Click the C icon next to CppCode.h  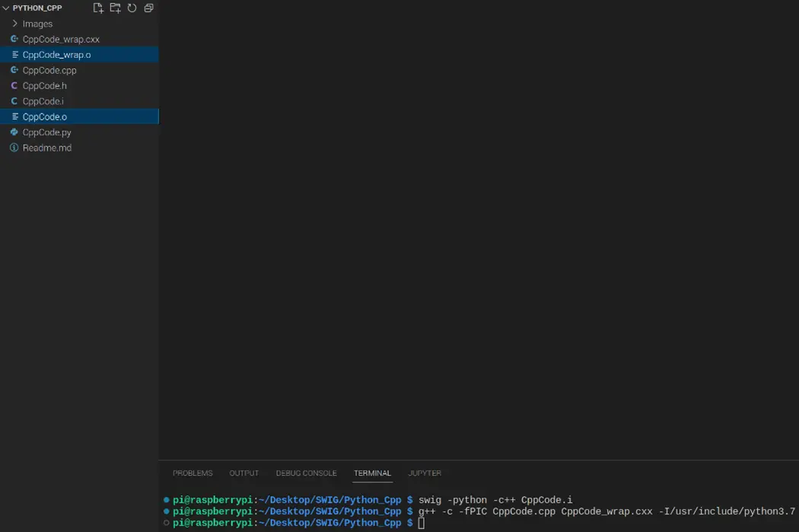pos(14,85)
